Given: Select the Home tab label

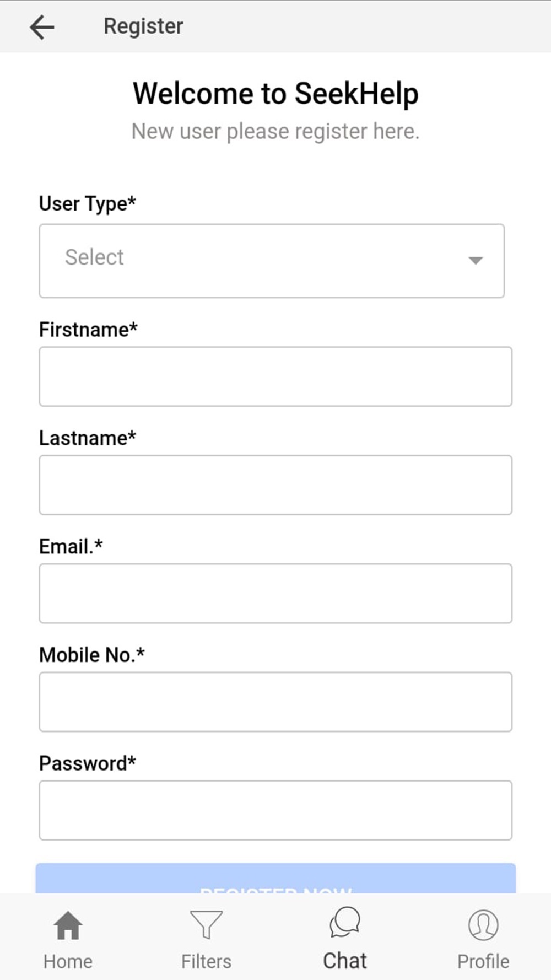Looking at the screenshot, I should 68,961.
